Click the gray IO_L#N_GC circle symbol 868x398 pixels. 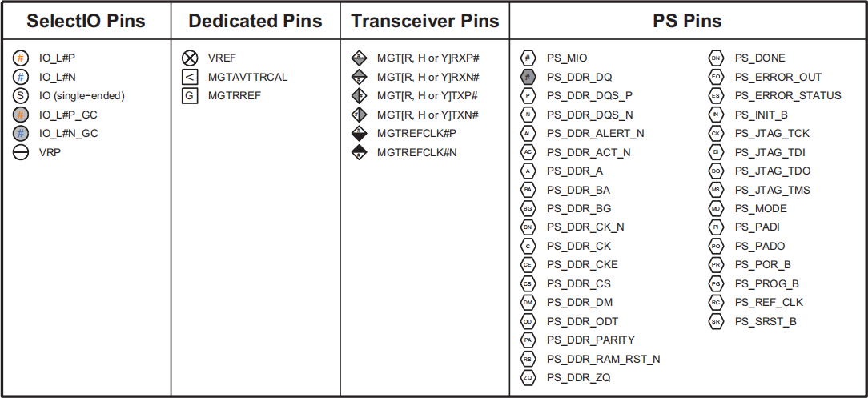(21, 133)
